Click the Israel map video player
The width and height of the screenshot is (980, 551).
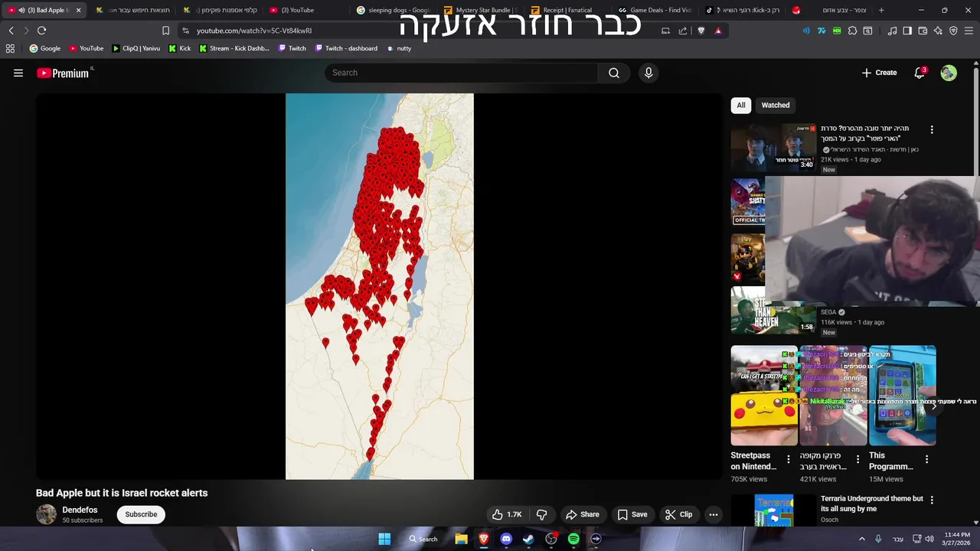pyautogui.click(x=380, y=286)
